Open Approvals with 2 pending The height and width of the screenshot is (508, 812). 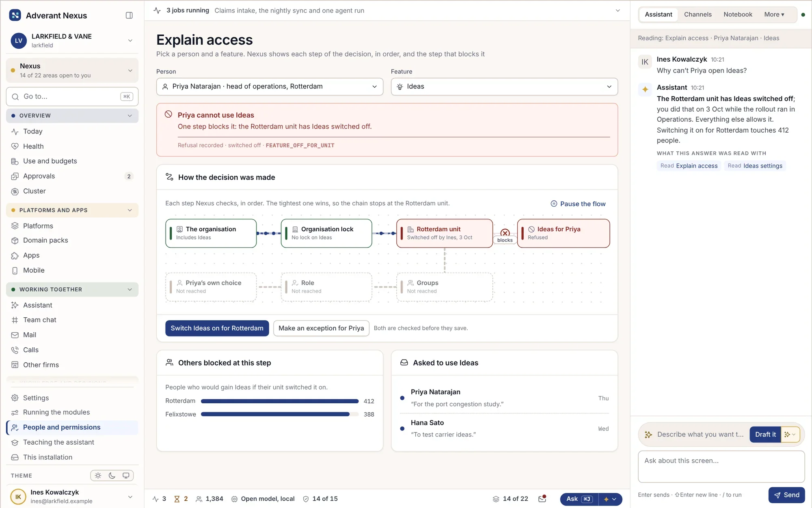(x=72, y=176)
